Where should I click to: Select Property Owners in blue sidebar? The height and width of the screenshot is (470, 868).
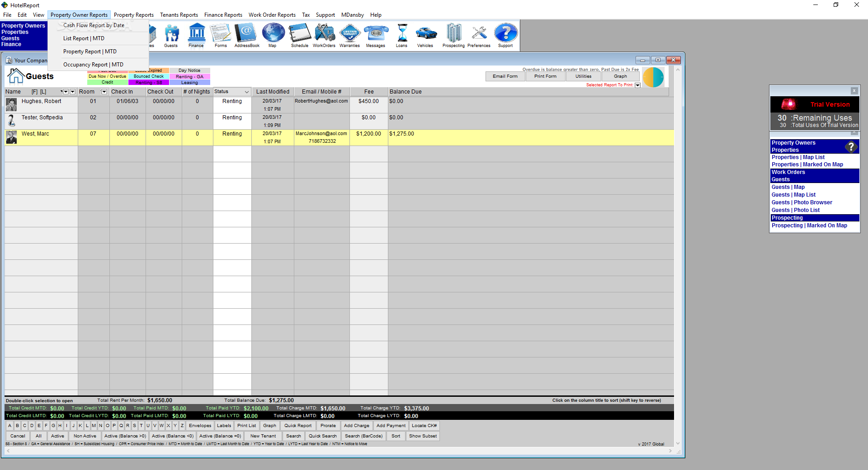point(23,26)
